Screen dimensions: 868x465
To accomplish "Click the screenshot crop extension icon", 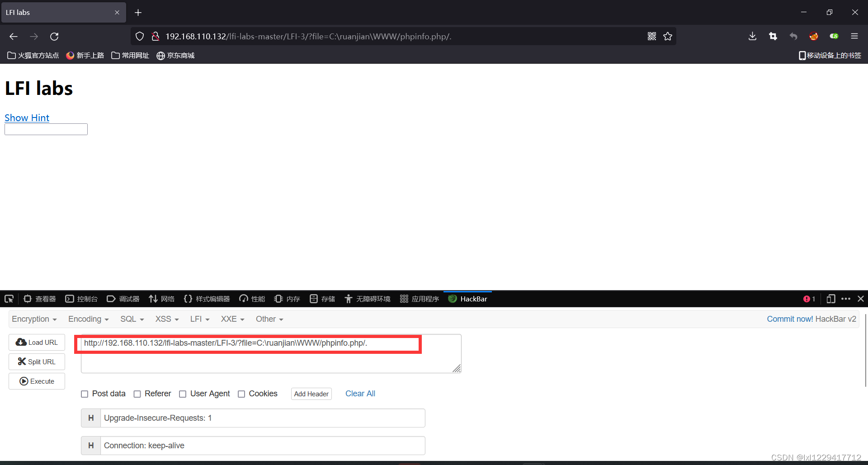I will tap(773, 36).
